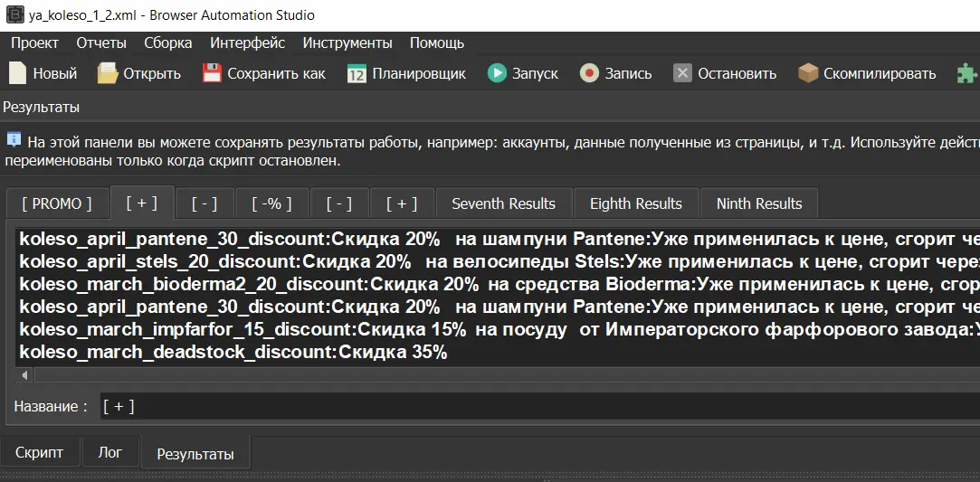Switch to the Seventh Results tab
The width and height of the screenshot is (980, 482).
[504, 203]
